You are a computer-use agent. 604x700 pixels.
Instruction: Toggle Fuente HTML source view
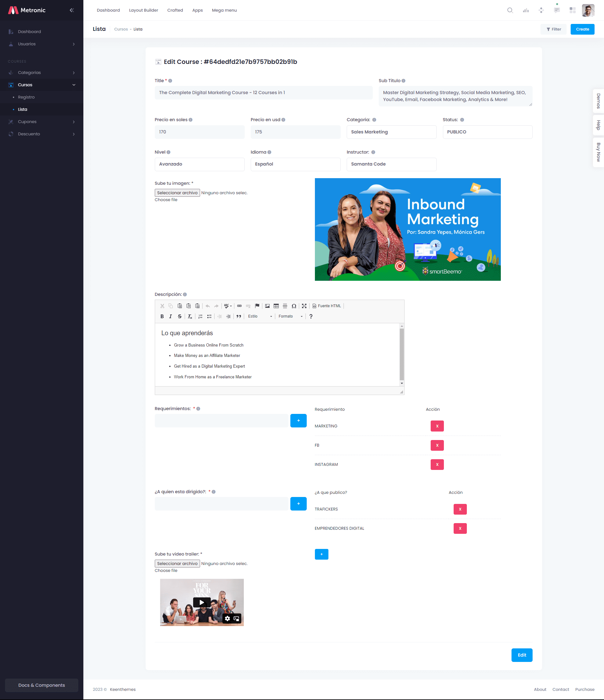[327, 306]
